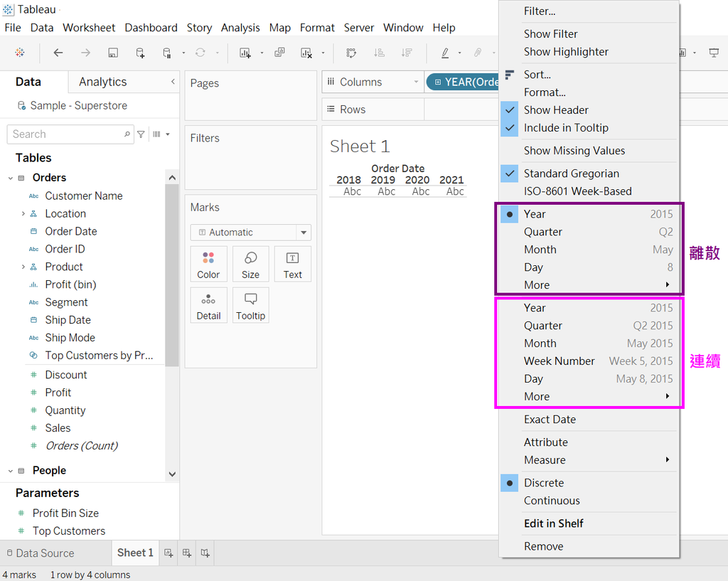The width and height of the screenshot is (728, 581).
Task: Open the Analysis menu
Action: click(x=240, y=28)
